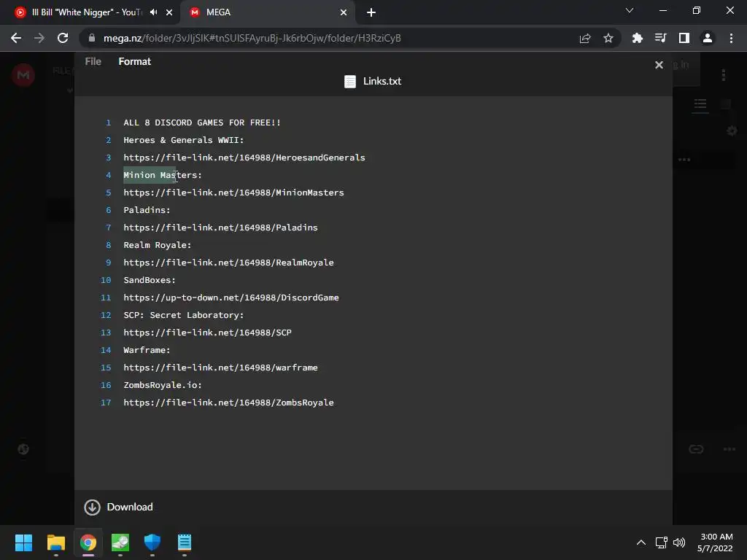Open the Chrome three-dot menu
747x560 pixels.
click(731, 38)
